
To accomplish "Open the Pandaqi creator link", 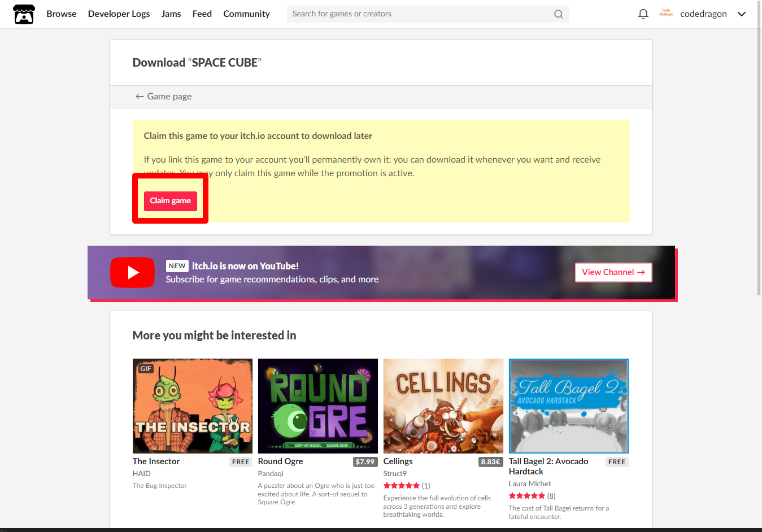I will (x=271, y=474).
